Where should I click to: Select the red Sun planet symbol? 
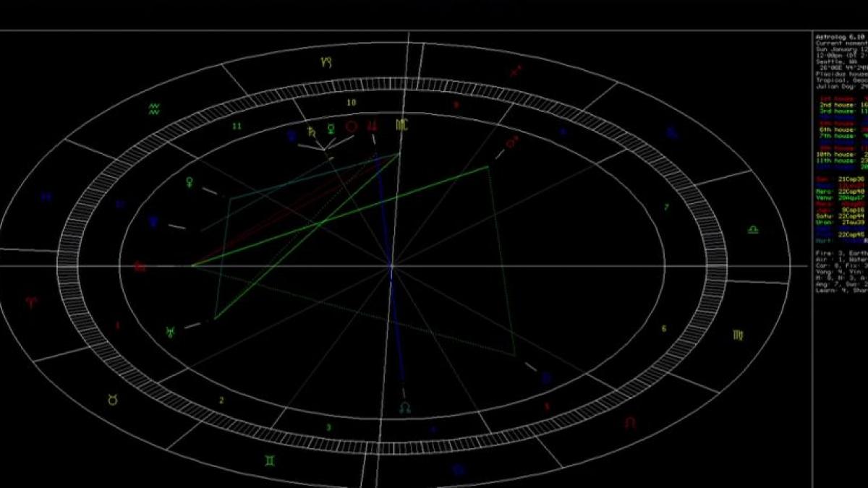(352, 127)
